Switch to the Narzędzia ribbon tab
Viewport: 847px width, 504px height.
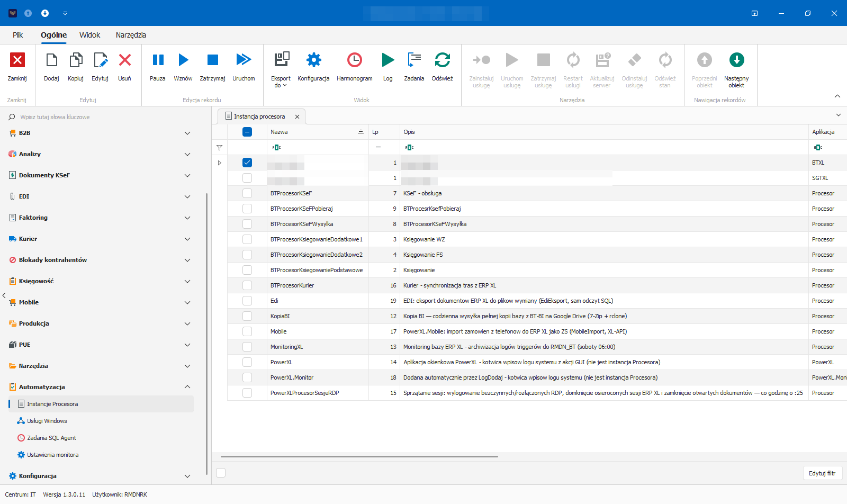click(131, 35)
